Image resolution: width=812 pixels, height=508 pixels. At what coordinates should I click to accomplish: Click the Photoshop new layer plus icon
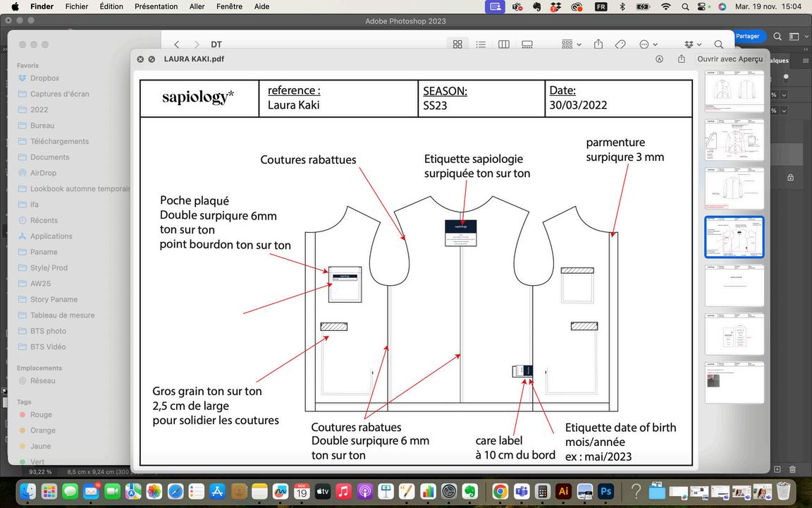777,469
